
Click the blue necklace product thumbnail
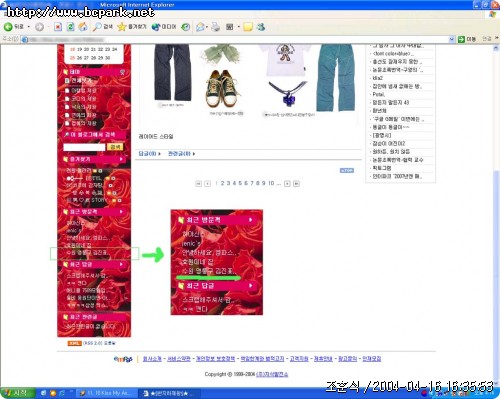287,93
